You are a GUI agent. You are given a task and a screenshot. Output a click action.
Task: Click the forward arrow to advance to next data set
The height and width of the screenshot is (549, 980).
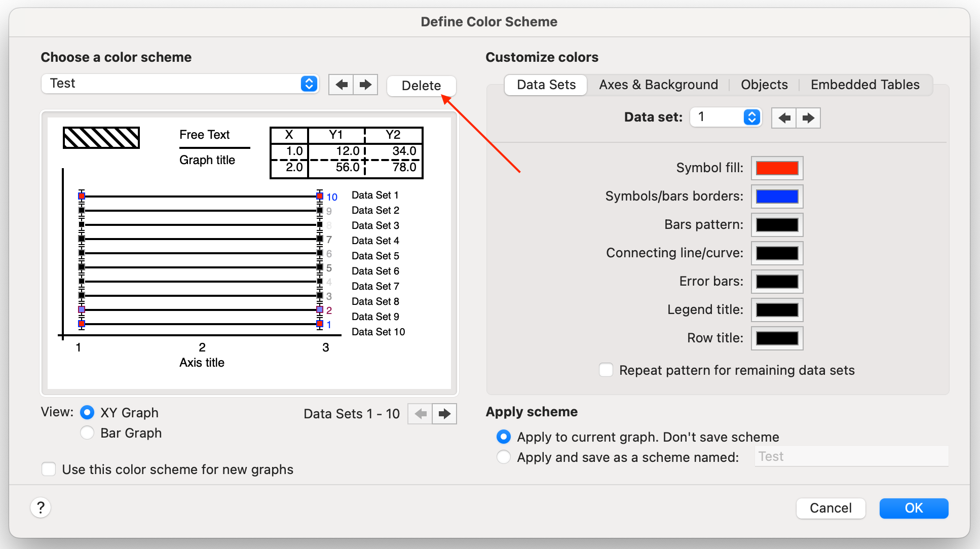click(x=808, y=117)
